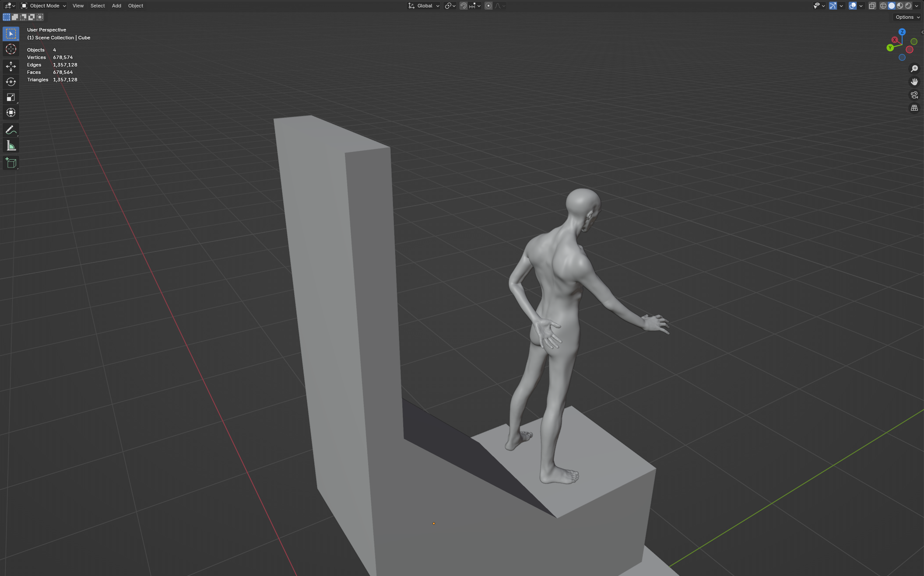
Task: Click the Zoom icon in the viewport sidebar
Action: (x=914, y=68)
